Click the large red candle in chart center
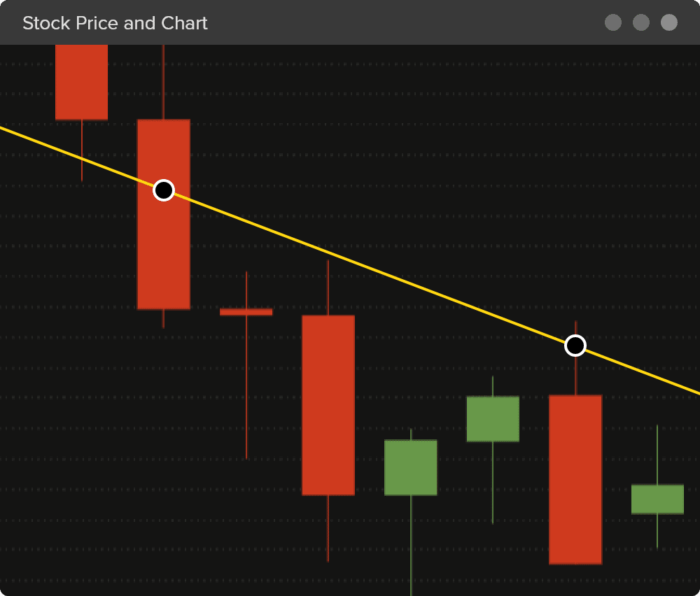Screen dimensions: 700x596 tap(328, 406)
